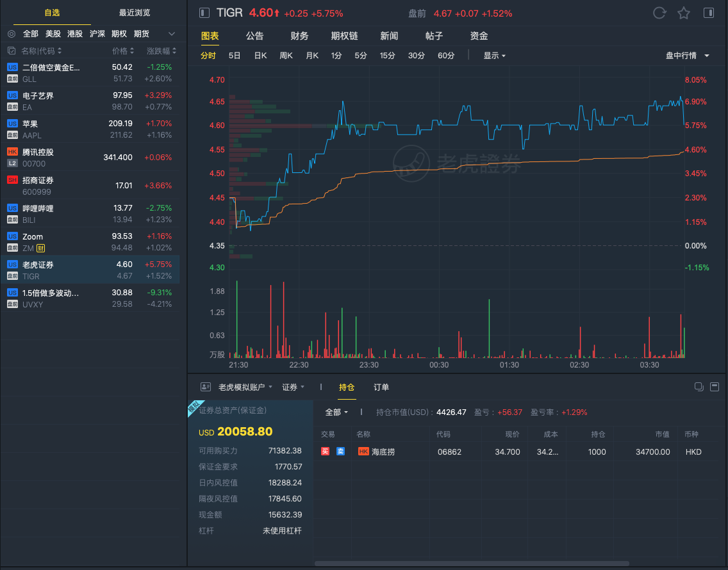This screenshot has width=728, height=570.
Task: Select 腾讯控股 00700 in the watchlist
Action: [x=90, y=158]
